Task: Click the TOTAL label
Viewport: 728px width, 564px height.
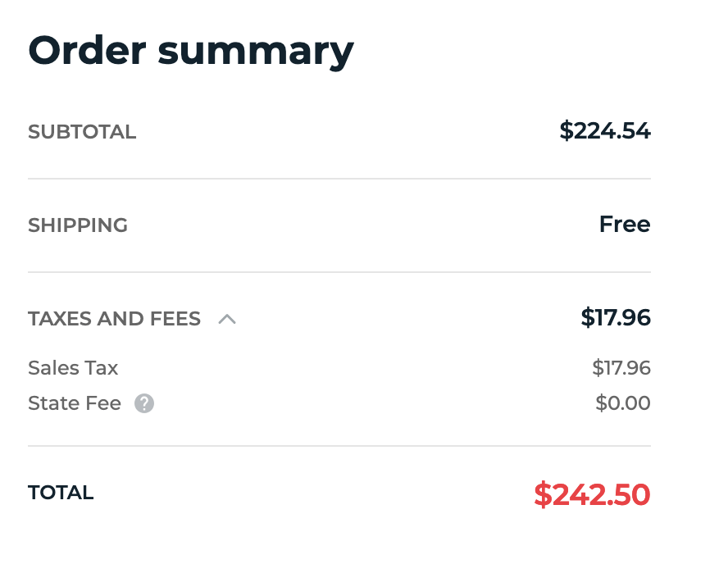Action: 61,493
